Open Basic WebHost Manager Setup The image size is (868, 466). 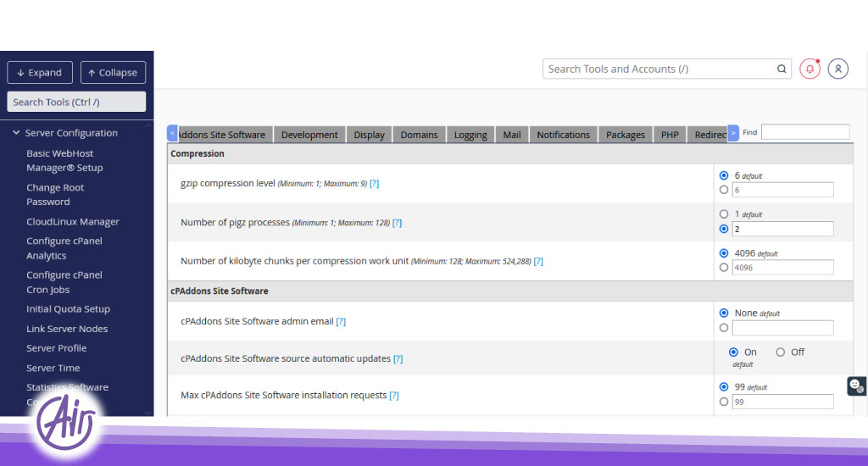64,160
